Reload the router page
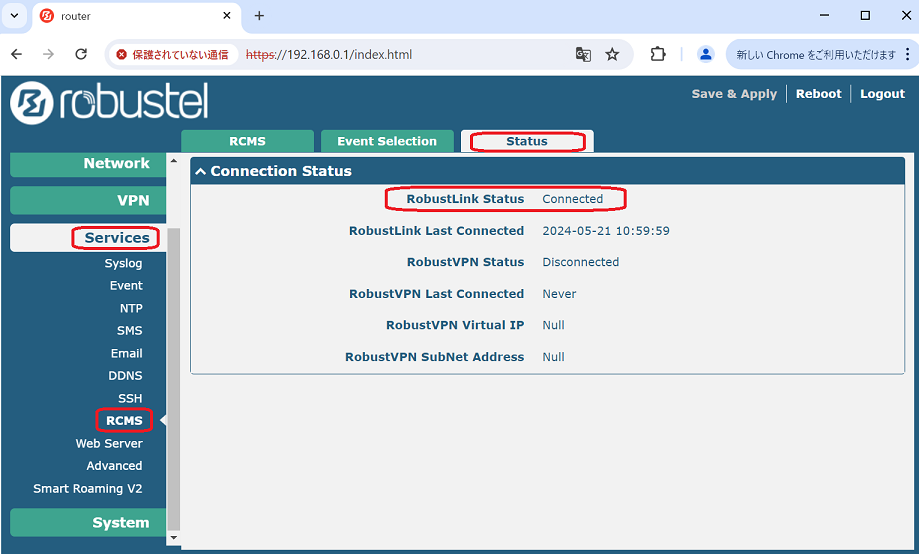The image size is (919, 554). [81, 55]
